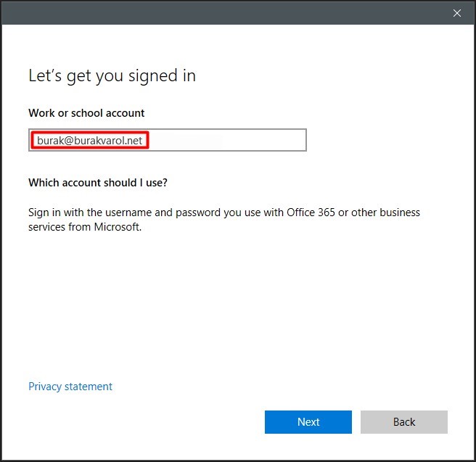Click the word 'Back' on gray button
476x462 pixels.
tap(404, 422)
